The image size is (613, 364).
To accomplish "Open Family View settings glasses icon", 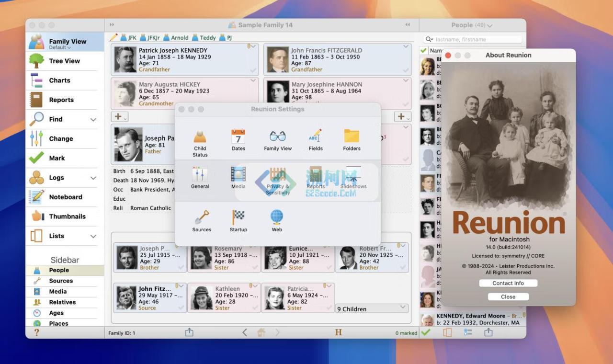I will click(x=278, y=136).
